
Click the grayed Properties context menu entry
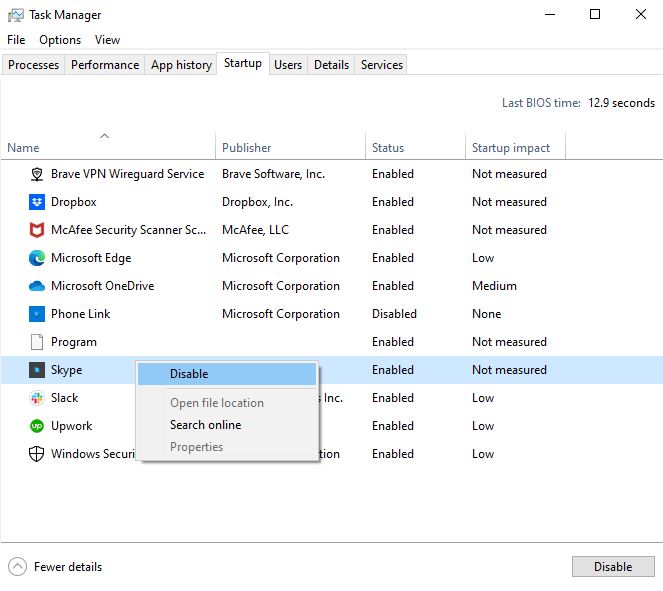(x=227, y=447)
